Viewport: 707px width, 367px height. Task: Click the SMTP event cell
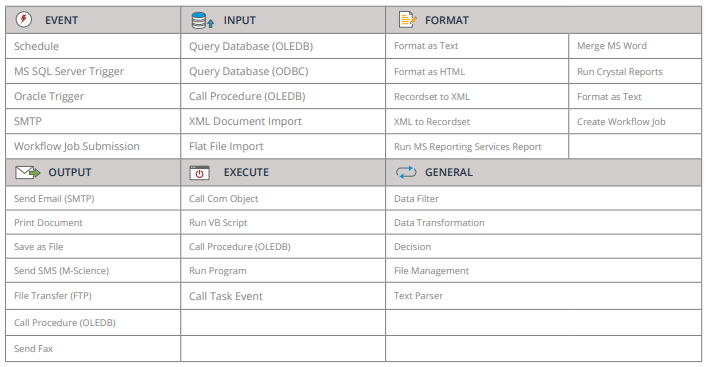(93, 121)
